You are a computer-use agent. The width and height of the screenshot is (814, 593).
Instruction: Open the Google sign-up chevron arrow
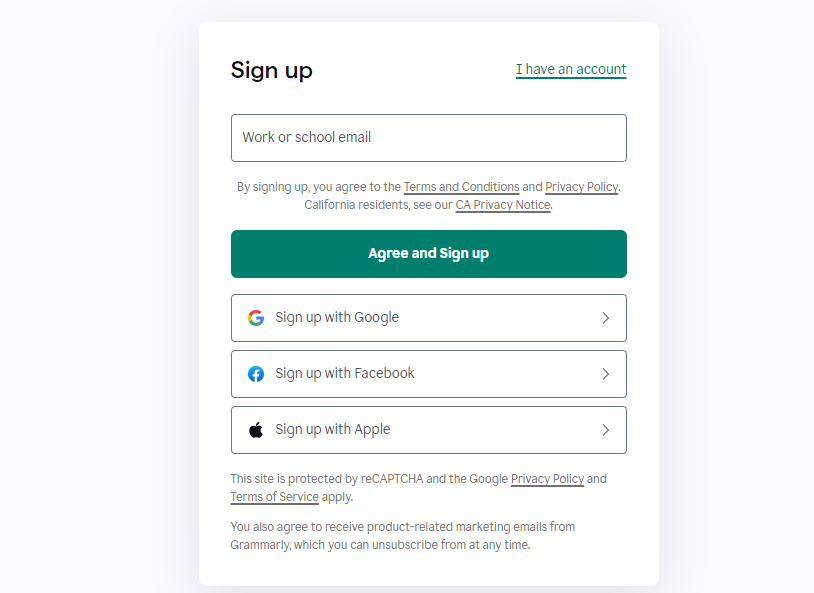(605, 318)
